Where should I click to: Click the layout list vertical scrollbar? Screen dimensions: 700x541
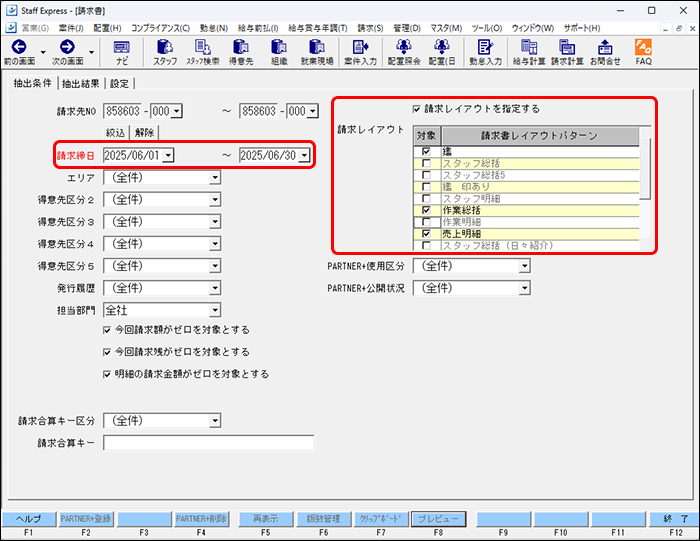pyautogui.click(x=645, y=187)
